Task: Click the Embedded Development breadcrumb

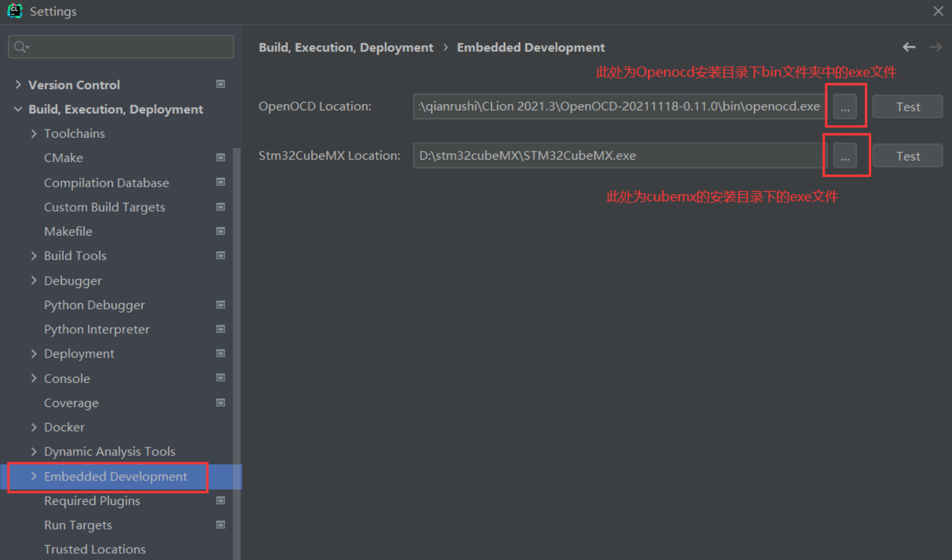Action: [531, 48]
